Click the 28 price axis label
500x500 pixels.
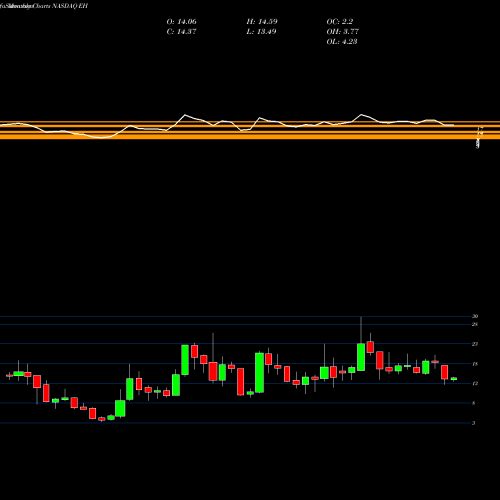tap(475, 324)
